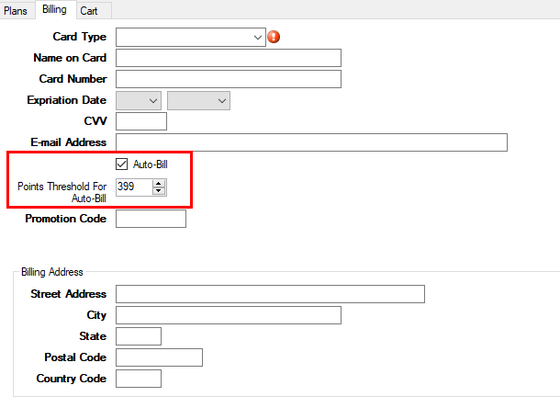Click into the City field

pos(229,315)
